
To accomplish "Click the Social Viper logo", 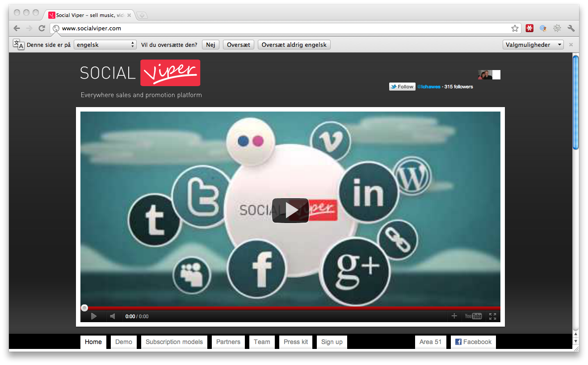I will (x=140, y=73).
